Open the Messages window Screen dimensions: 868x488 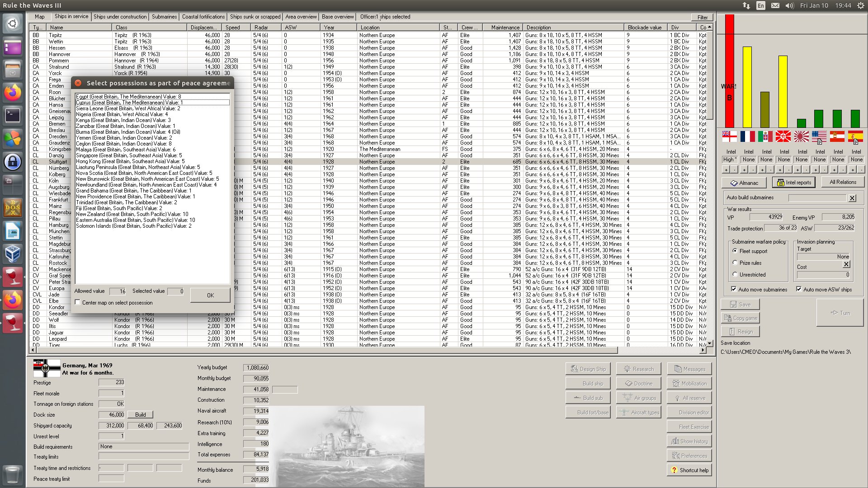tap(689, 369)
